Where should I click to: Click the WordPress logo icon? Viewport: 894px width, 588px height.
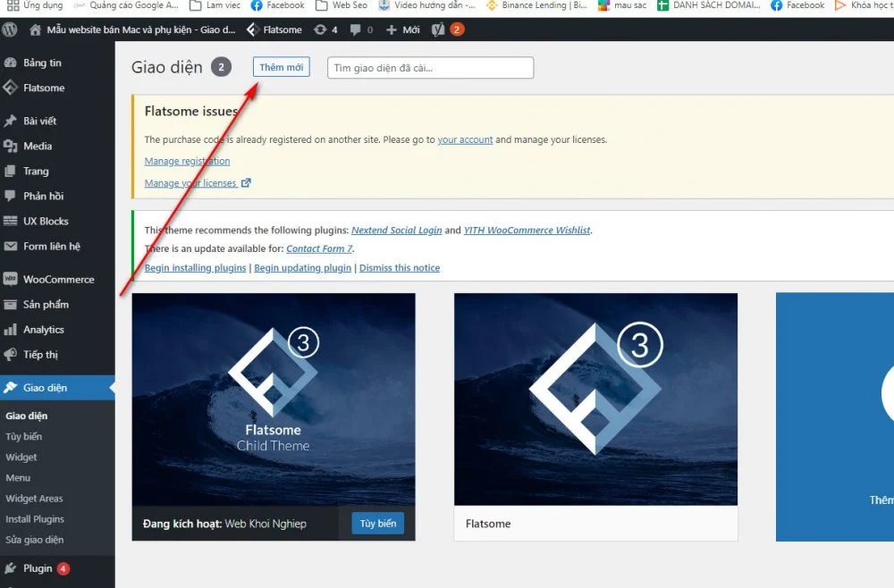11,29
